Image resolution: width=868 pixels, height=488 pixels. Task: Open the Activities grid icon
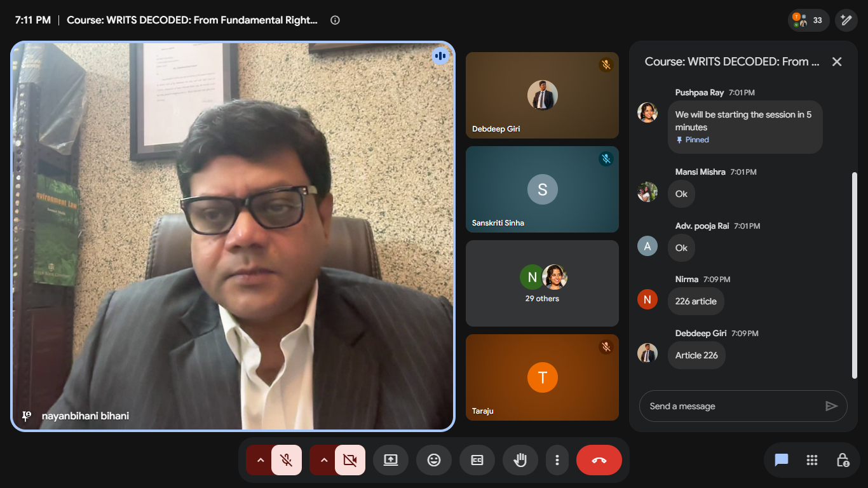812,460
